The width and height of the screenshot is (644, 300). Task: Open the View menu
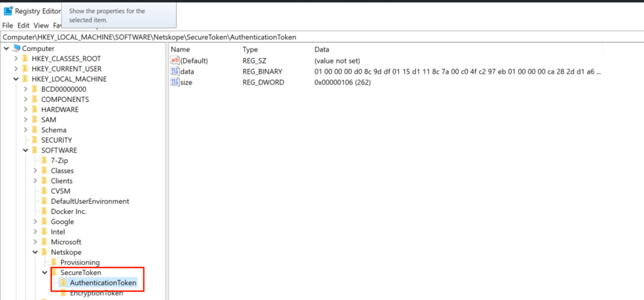(x=41, y=25)
